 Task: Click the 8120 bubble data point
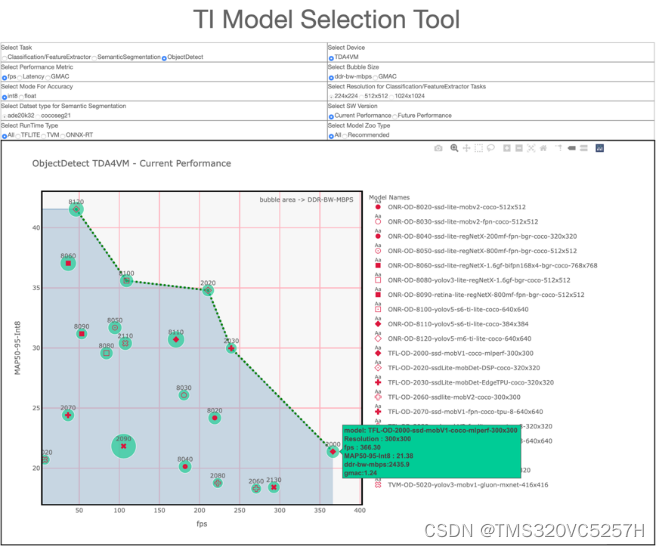click(x=76, y=209)
